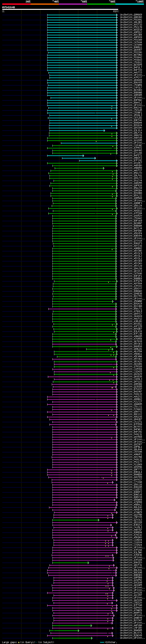Open hit UniRef100_Q9LF61
Viewport: 146px width, 644px height.
coord(131,175)
